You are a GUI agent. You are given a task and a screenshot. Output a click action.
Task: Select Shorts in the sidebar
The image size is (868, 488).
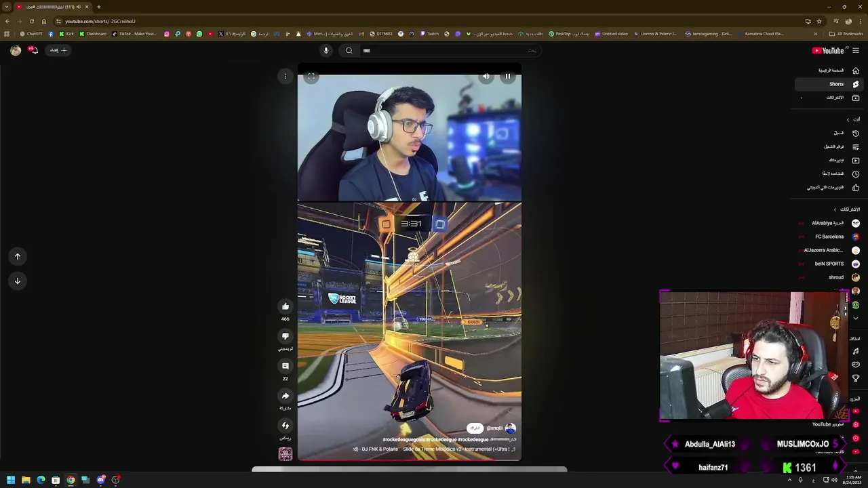point(828,84)
